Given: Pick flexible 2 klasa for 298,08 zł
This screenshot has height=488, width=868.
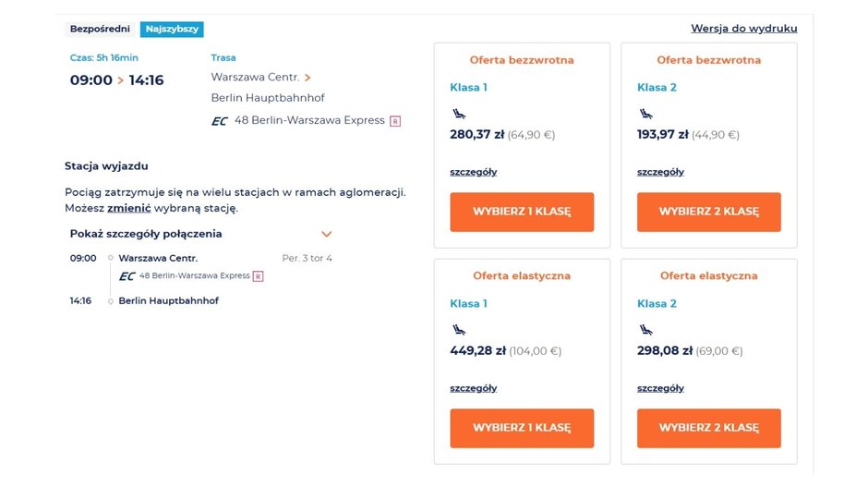Looking at the screenshot, I should [x=708, y=428].
